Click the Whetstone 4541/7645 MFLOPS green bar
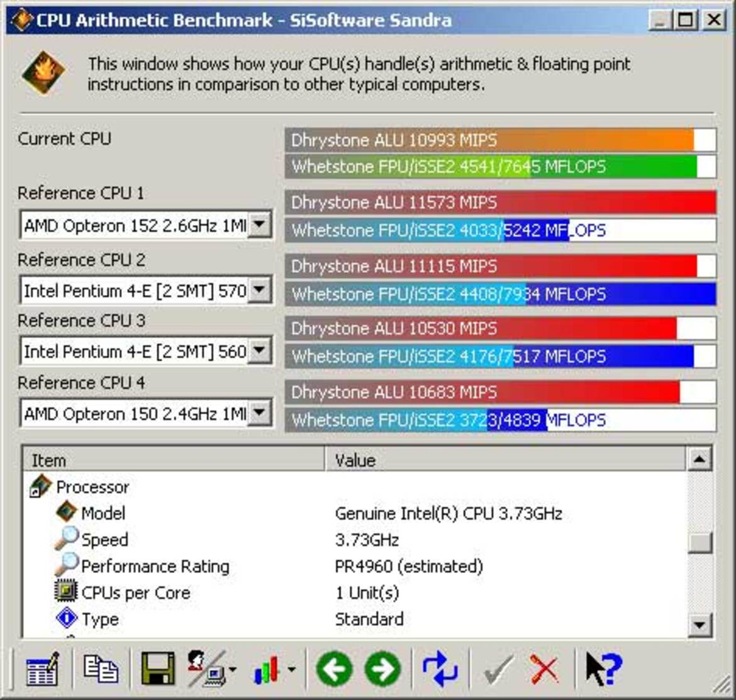Image resolution: width=736 pixels, height=700 pixels. pos(500,167)
